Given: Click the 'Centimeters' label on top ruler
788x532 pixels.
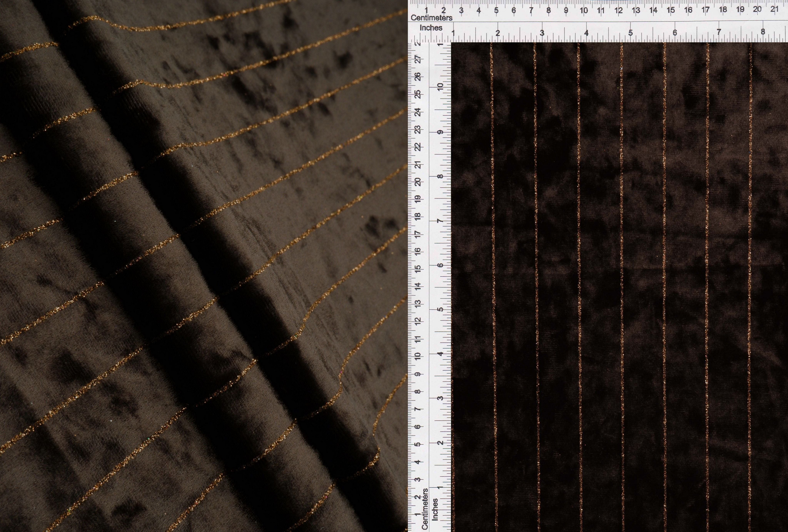Looking at the screenshot, I should click(431, 18).
